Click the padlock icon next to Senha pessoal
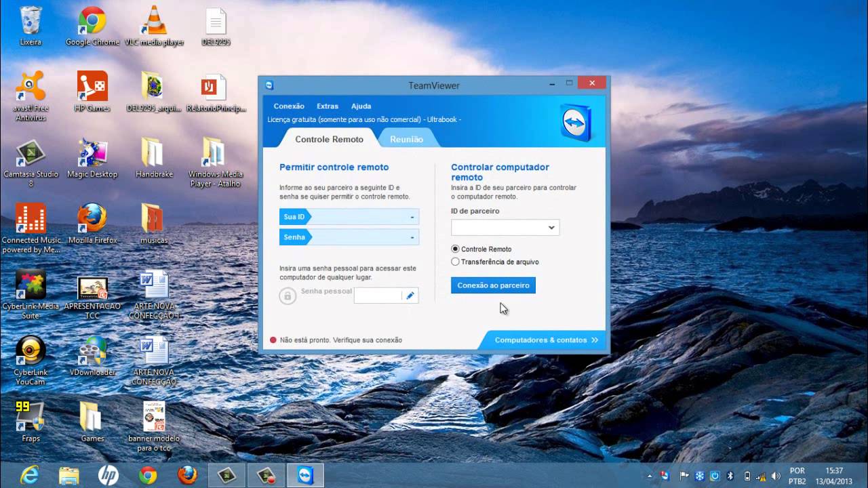Viewport: 868px width, 488px height. click(x=288, y=296)
